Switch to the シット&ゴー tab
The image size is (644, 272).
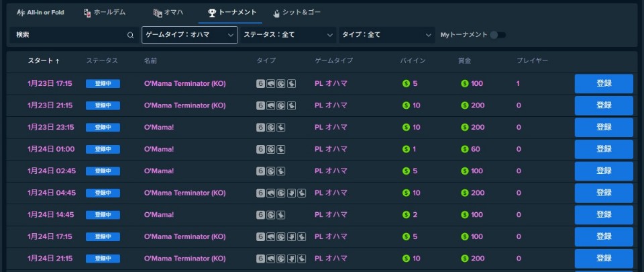pyautogui.click(x=296, y=13)
